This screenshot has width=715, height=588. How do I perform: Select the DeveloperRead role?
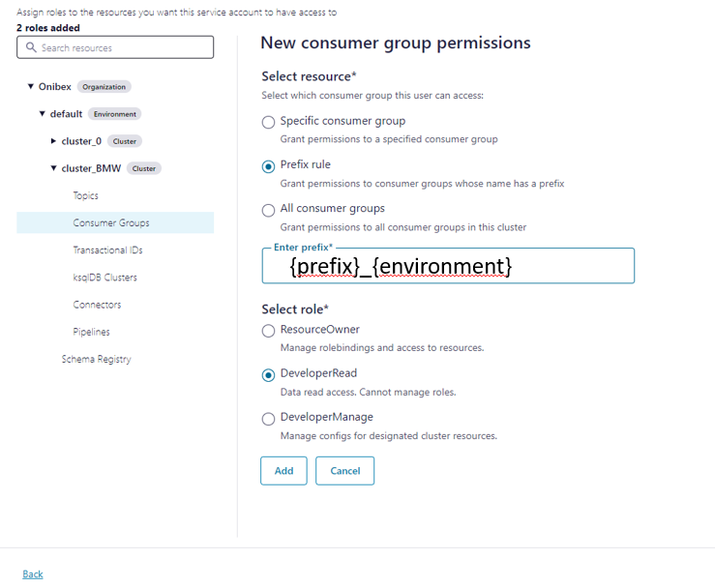[x=268, y=375]
